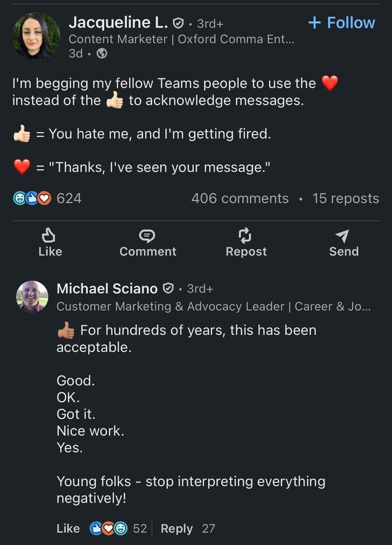Open the Comment speech bubble icon
392x545 pixels.
(x=147, y=235)
